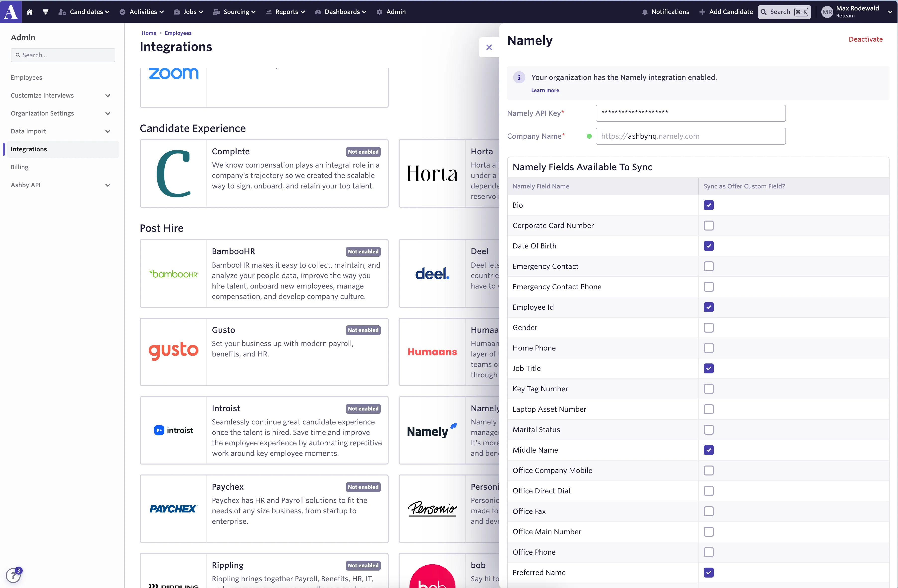
Task: Open the Candidates dropdown menu
Action: 84,12
